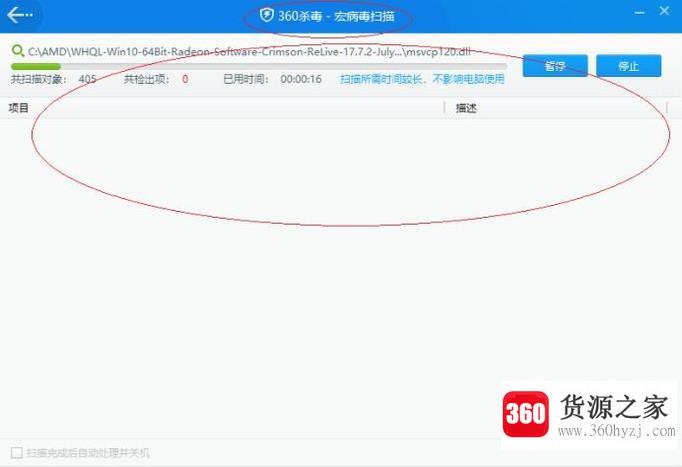Close the 360 antivirus window
Image resolution: width=682 pixels, height=467 pixels.
(x=664, y=11)
